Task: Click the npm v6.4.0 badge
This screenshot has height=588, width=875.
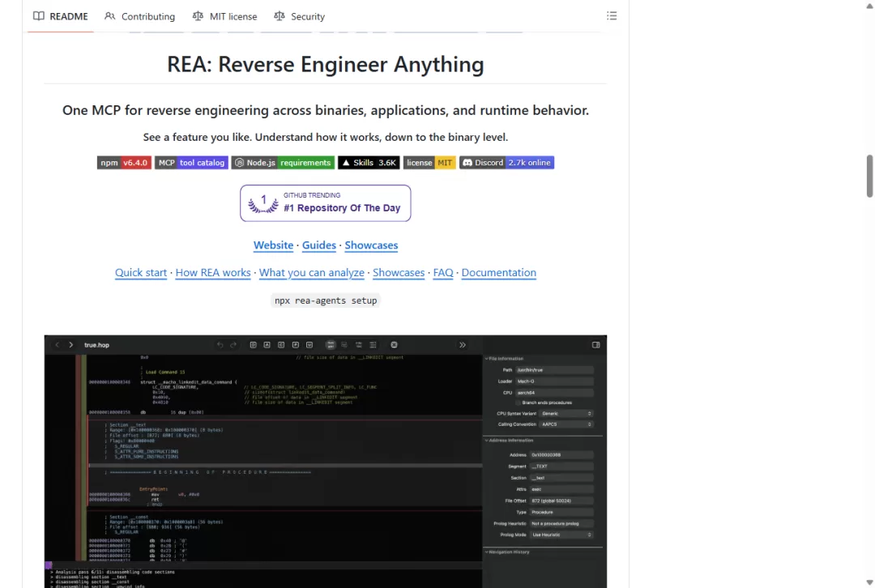Action: (124, 162)
